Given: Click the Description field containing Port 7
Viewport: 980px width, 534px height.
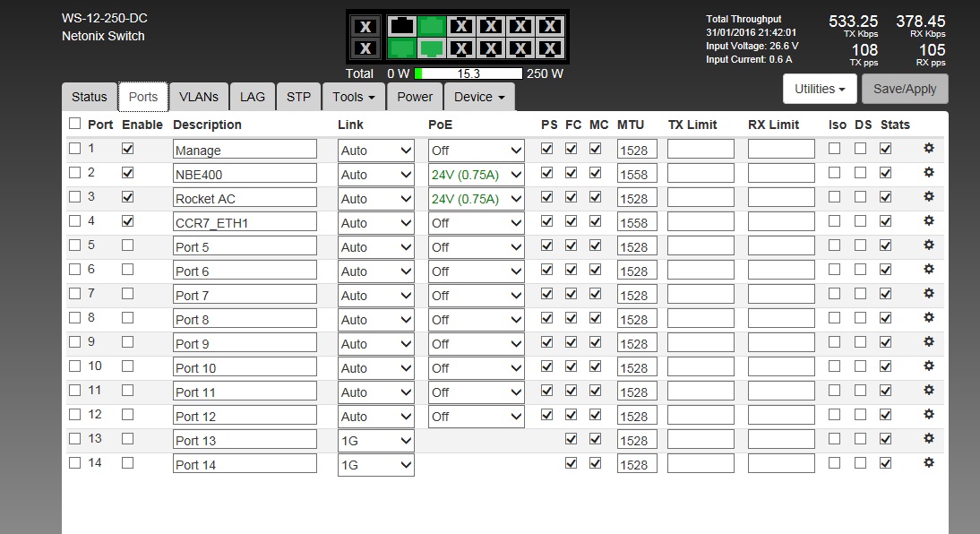Looking at the screenshot, I should tap(245, 296).
